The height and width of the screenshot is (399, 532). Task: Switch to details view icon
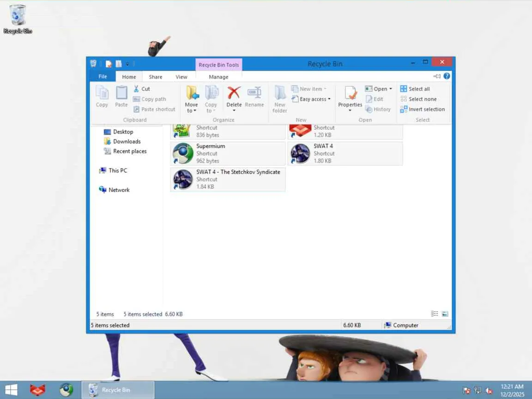pos(435,314)
